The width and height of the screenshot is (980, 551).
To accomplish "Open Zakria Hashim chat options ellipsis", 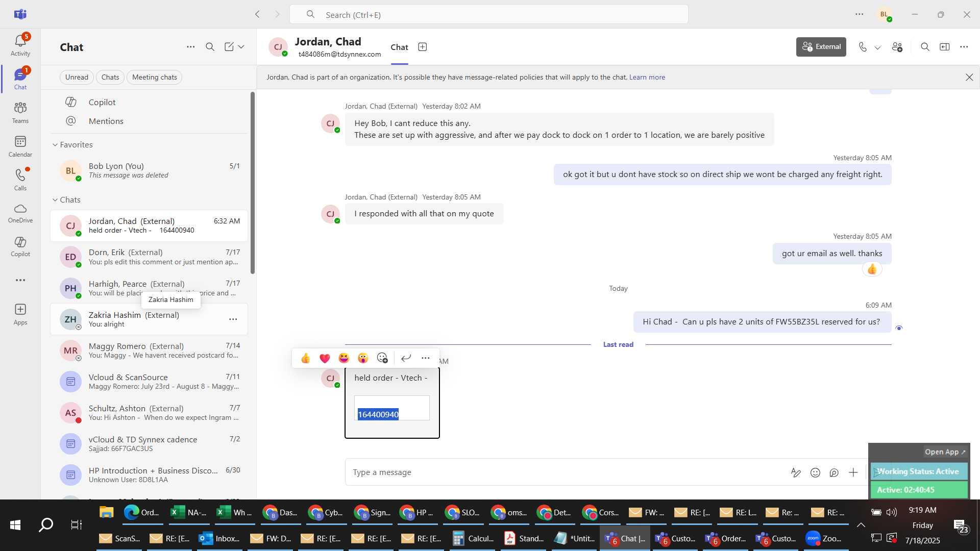I will (x=233, y=319).
